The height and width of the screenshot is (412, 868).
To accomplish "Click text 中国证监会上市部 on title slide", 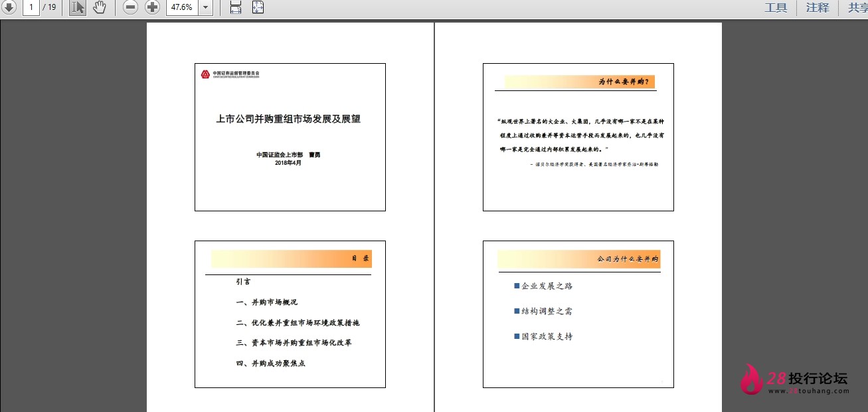I will pos(280,155).
